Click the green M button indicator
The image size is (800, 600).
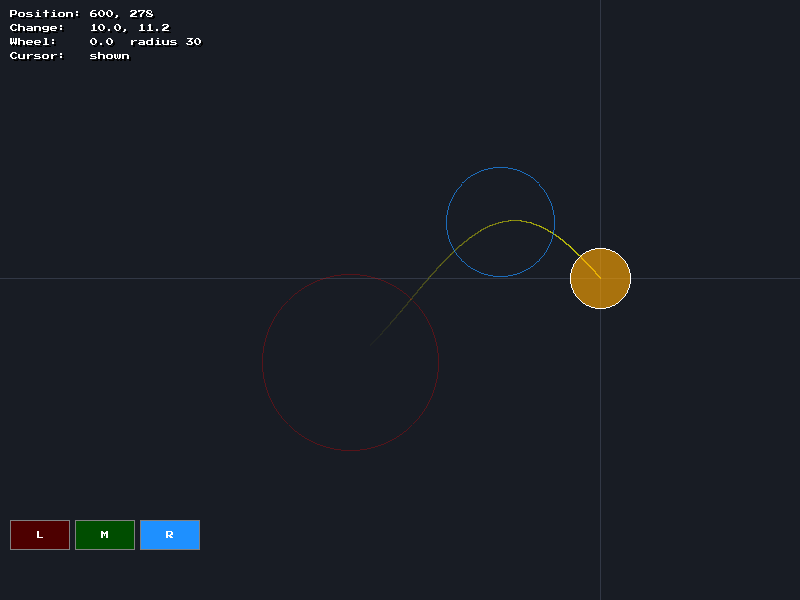[105, 535]
